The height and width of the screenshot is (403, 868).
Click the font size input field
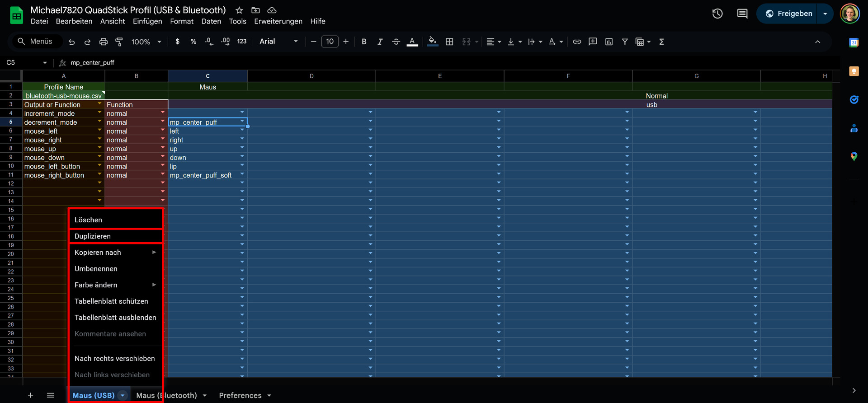[330, 42]
